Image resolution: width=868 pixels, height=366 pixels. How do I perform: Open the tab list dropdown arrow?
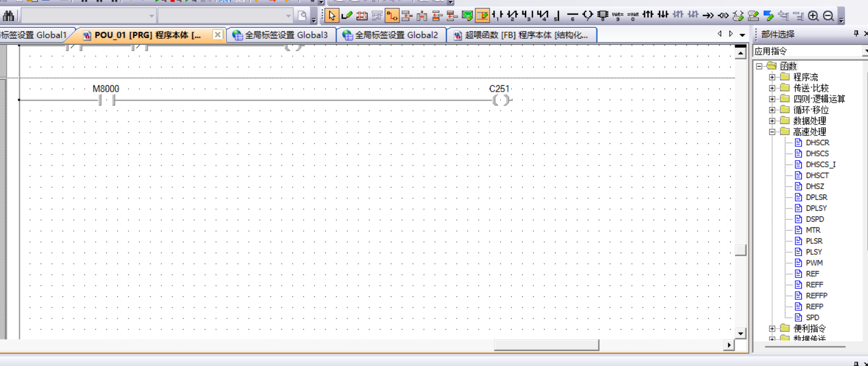(742, 35)
